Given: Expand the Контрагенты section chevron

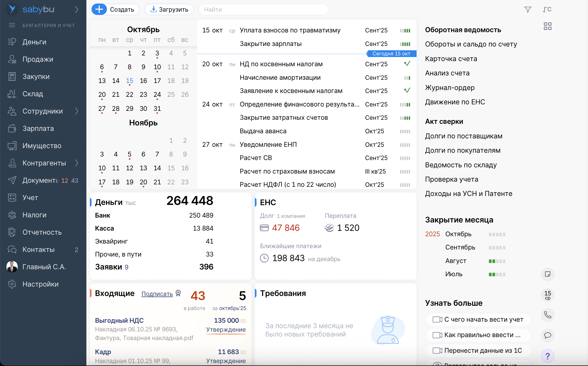Looking at the screenshot, I should click(77, 163).
